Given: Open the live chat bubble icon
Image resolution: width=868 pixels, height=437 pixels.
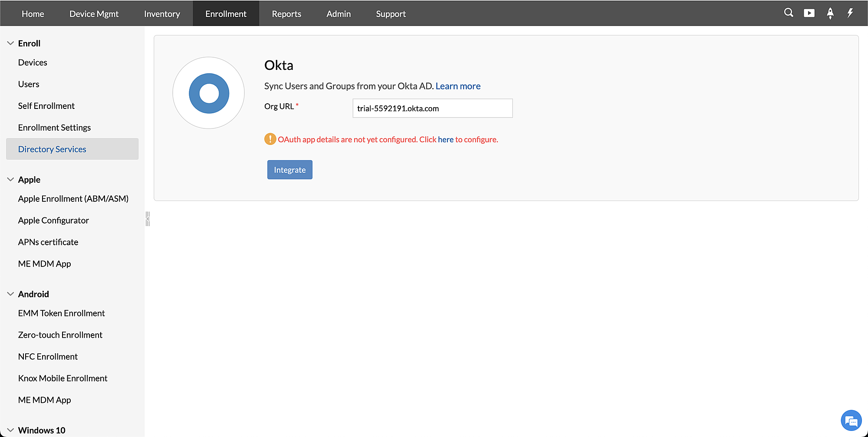Looking at the screenshot, I should point(851,421).
